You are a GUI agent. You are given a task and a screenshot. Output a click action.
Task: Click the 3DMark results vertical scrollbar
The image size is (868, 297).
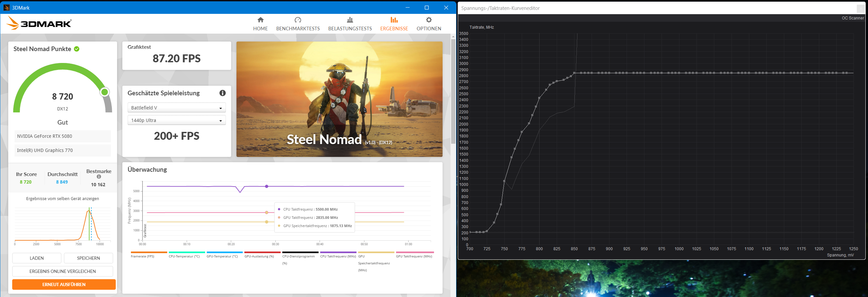click(453, 91)
